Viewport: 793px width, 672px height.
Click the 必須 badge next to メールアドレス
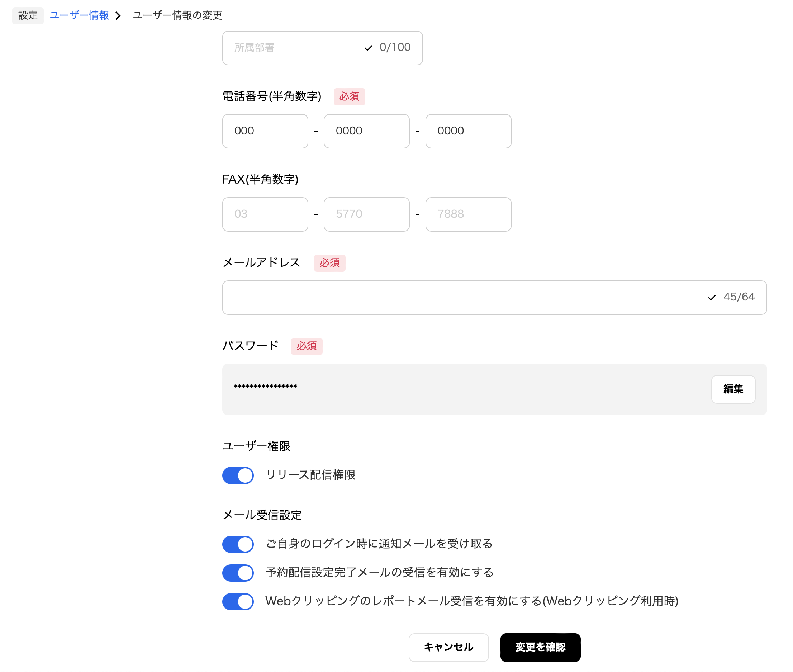coord(330,263)
